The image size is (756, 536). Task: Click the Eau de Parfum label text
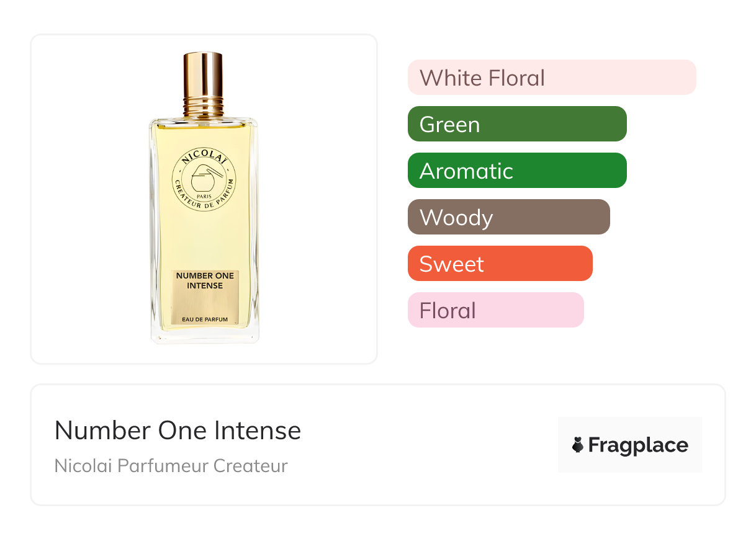coord(205,319)
